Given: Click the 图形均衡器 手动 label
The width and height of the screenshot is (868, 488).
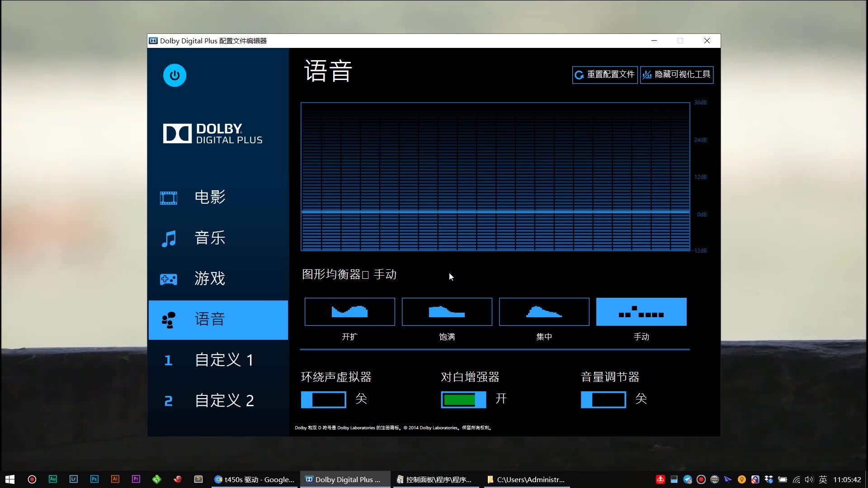Looking at the screenshot, I should coord(349,274).
